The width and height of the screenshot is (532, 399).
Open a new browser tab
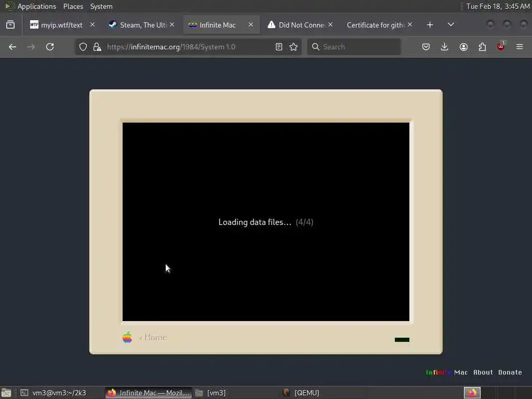[x=430, y=25]
